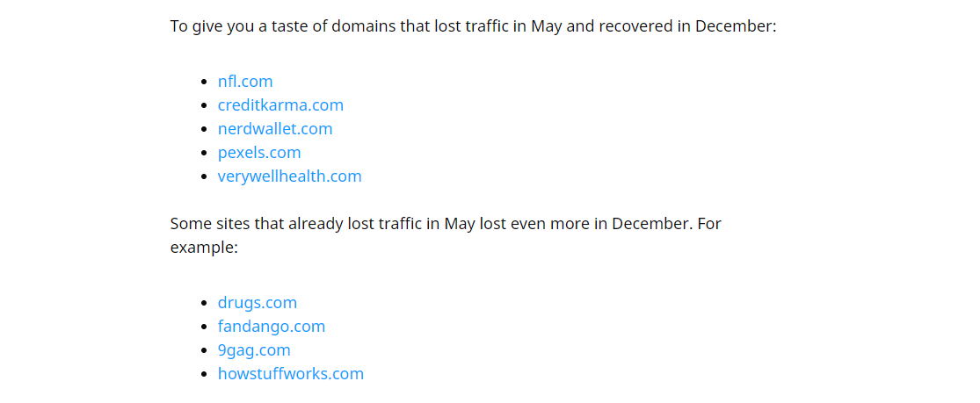
Task: Click the bullet point before howstuffworks.com
Action: click(205, 375)
